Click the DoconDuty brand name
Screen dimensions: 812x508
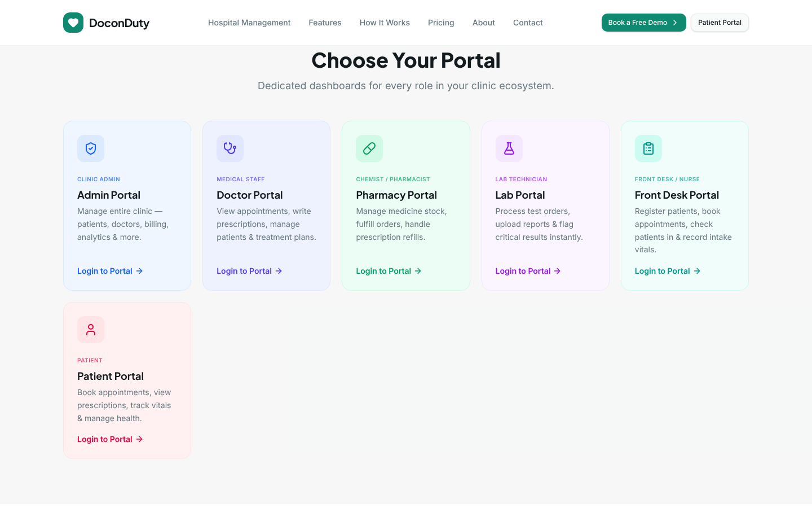click(x=120, y=23)
